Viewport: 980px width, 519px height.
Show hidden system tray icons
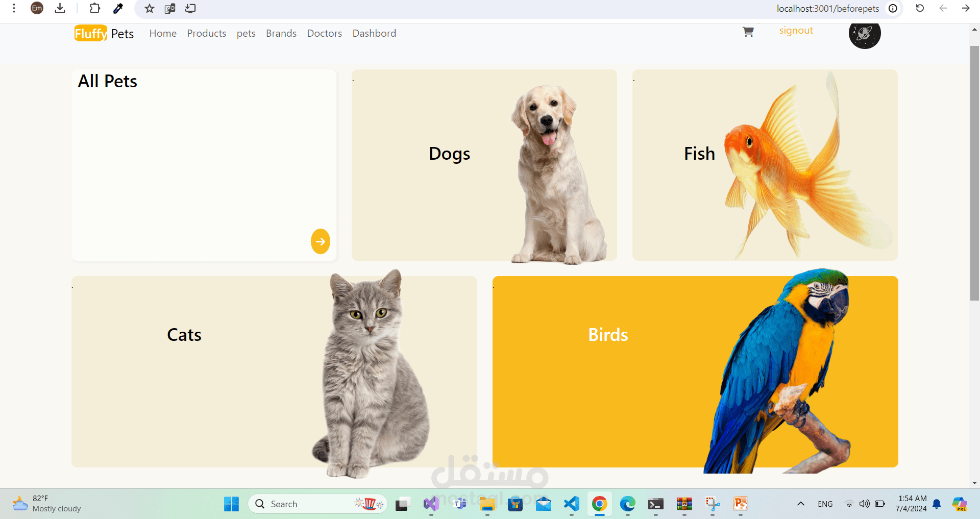click(x=801, y=504)
